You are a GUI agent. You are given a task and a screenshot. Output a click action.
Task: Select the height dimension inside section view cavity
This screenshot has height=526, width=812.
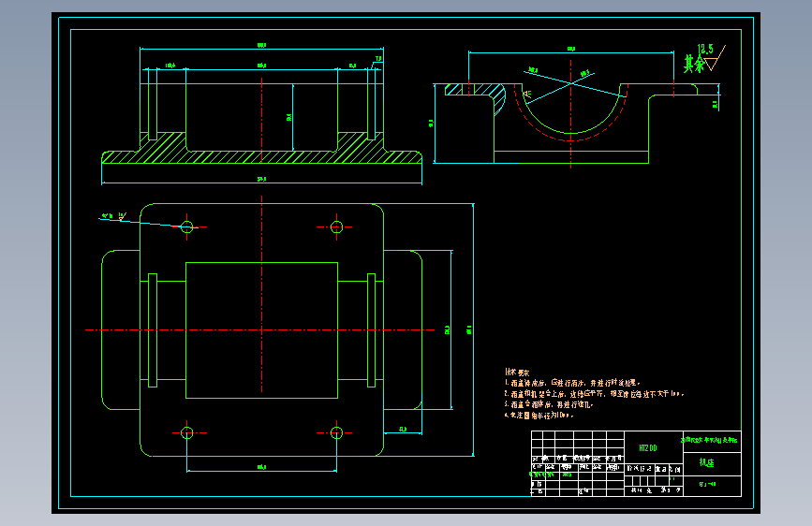pyautogui.click(x=289, y=118)
